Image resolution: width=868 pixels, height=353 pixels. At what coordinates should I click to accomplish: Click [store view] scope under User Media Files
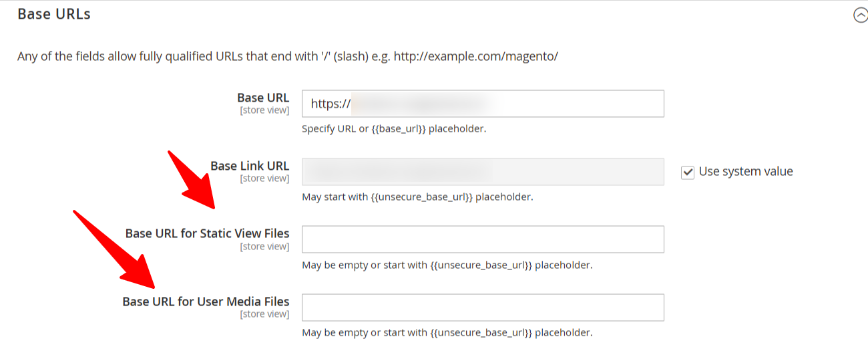coord(264,314)
